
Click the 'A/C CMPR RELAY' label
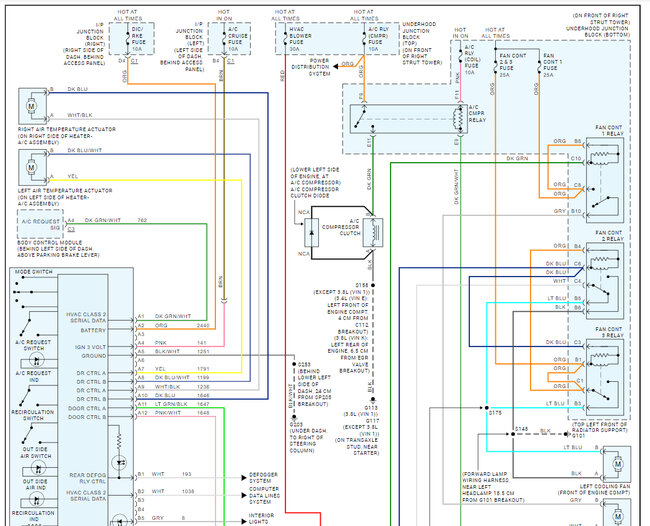tap(477, 113)
